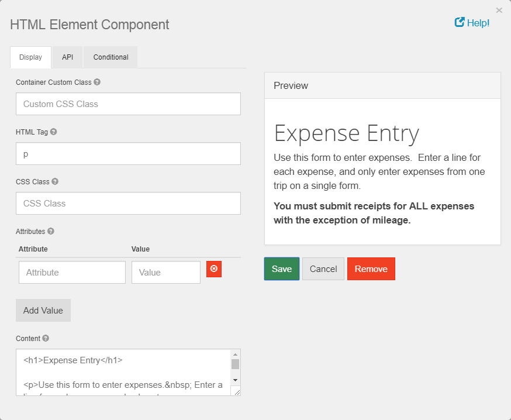
Task: Remove the attribute row with red icon
Action: coord(213,269)
